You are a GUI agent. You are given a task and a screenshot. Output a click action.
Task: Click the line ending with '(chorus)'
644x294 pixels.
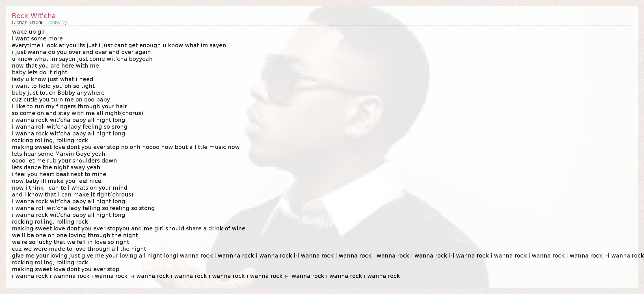[77, 113]
